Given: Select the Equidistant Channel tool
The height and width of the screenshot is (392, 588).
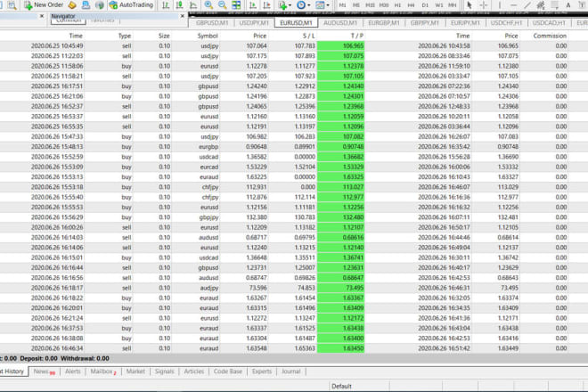Looking at the screenshot, I should coord(541,4).
